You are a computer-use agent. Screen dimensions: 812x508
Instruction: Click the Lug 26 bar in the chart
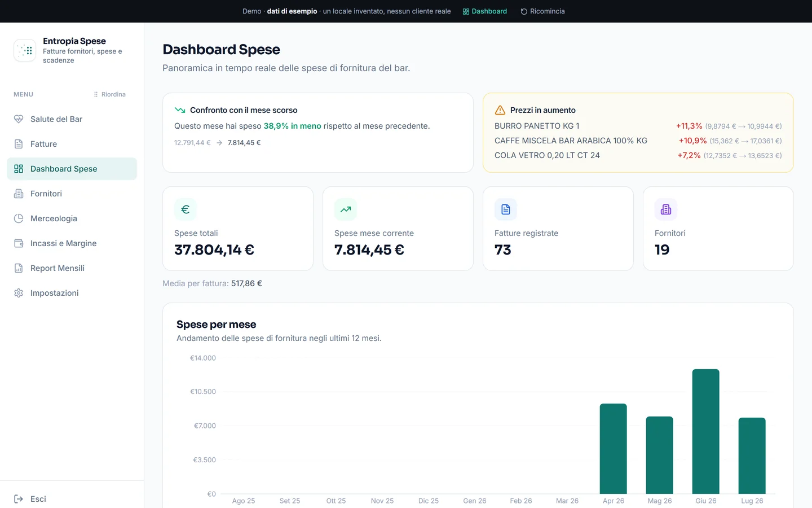coord(752,456)
